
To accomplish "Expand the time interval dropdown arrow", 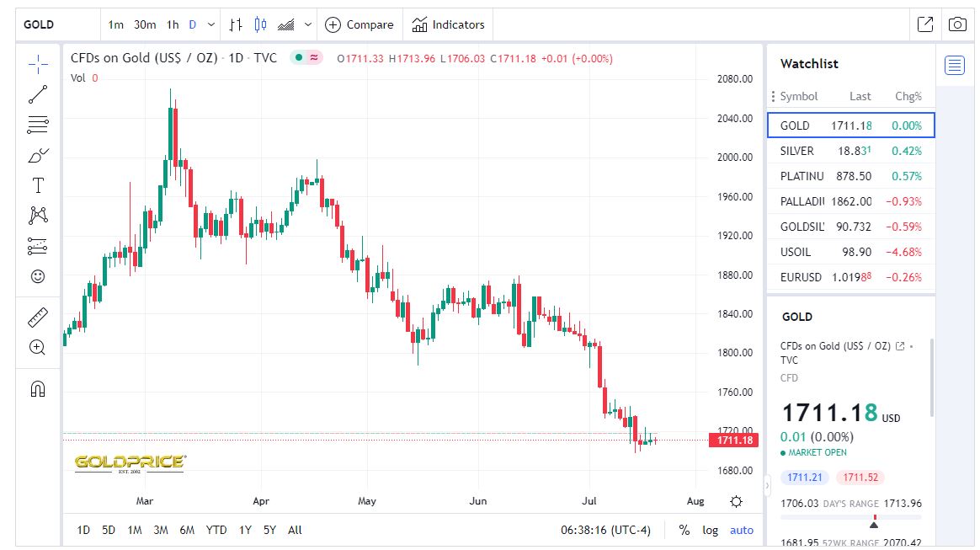I will pyautogui.click(x=210, y=24).
